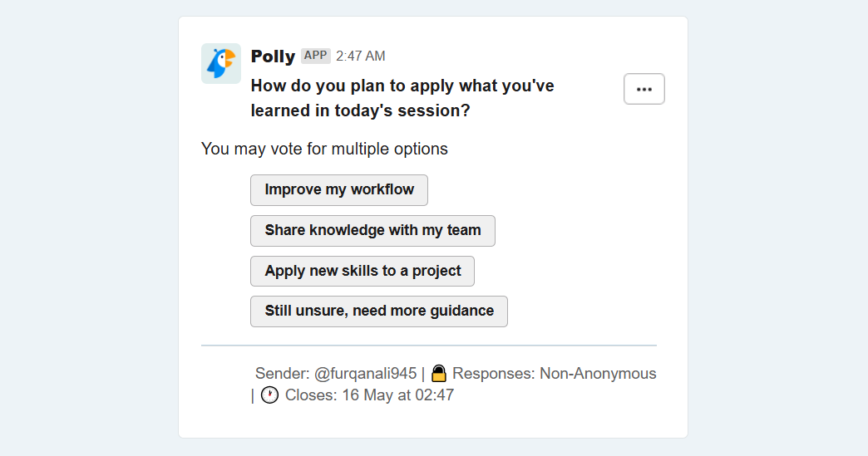Click the Responses: Non-Anonymous label
Image resolution: width=868 pixels, height=456 pixels.
tap(554, 374)
